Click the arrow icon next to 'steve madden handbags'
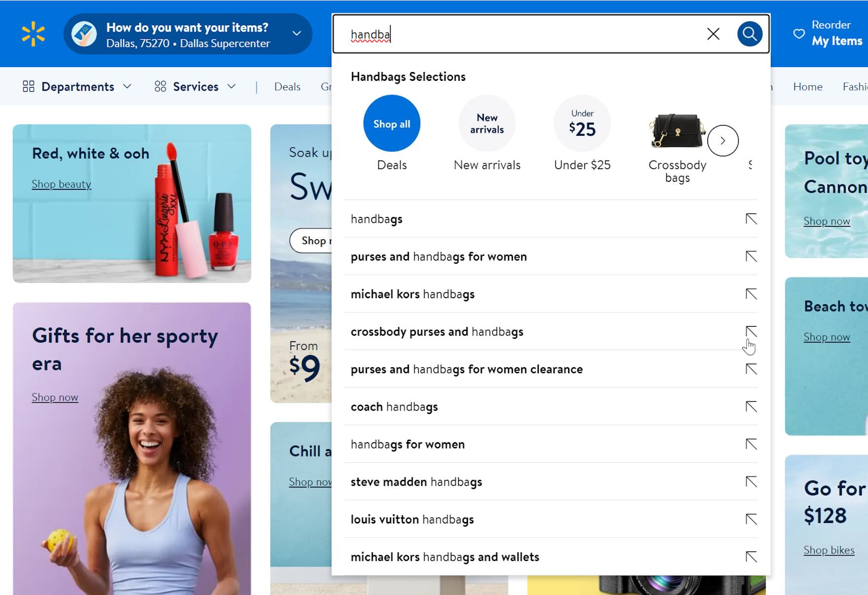Screen dimensions: 868x595 point(751,482)
